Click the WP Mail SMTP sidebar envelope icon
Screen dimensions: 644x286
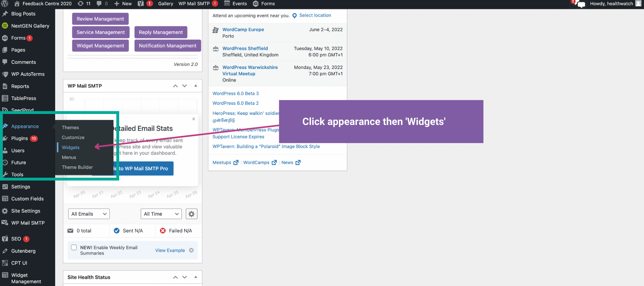pyautogui.click(x=5, y=223)
